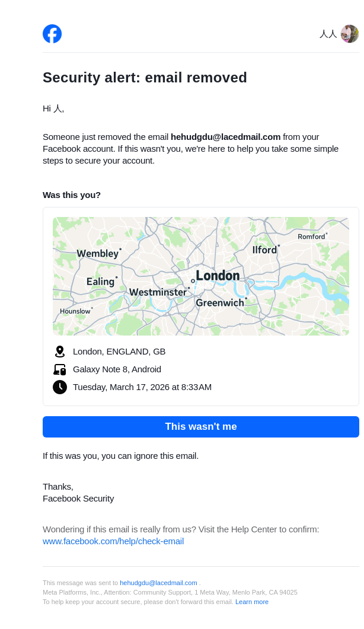
Task: Click the "Galaxy Note 8, Android" text
Action: point(117,369)
